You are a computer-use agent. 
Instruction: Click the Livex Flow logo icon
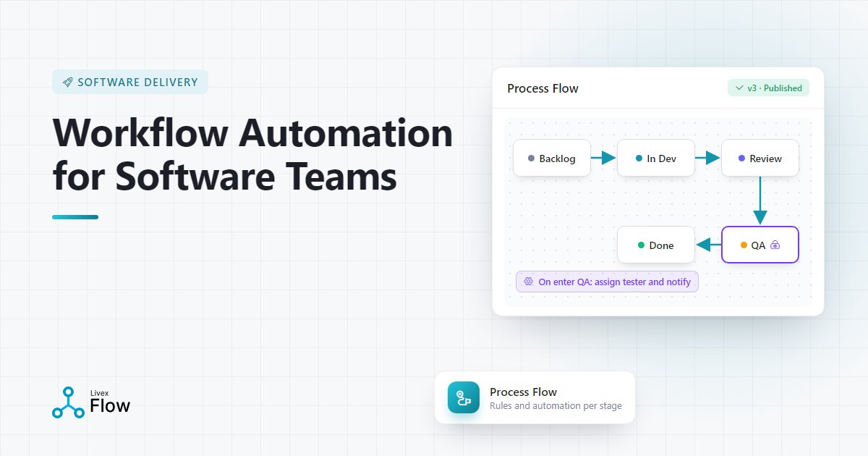coord(68,402)
